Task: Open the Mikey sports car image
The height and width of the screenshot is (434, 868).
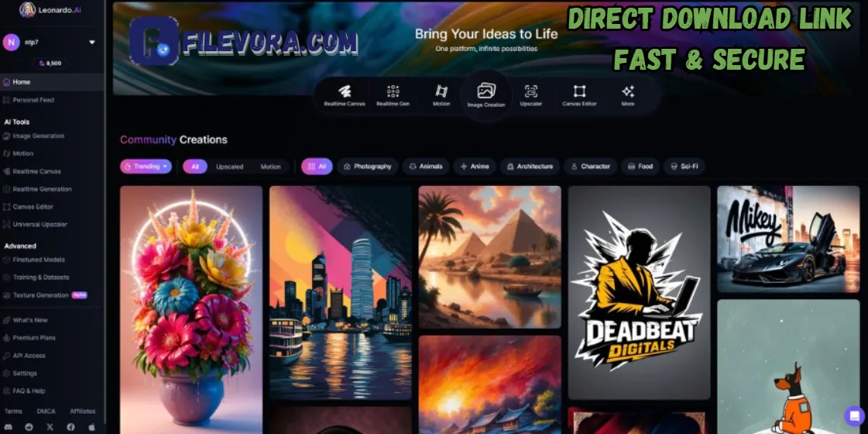Action: coord(788,239)
